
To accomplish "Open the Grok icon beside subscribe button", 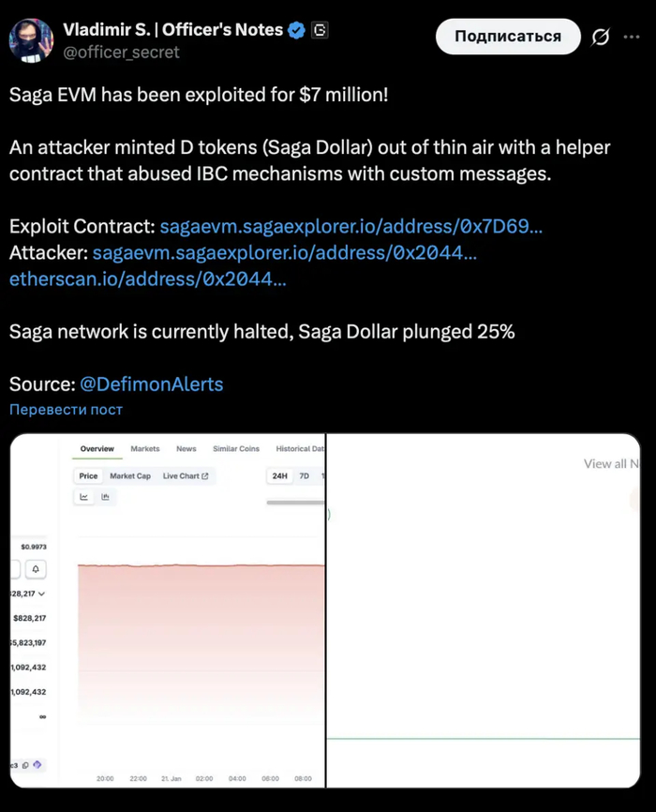I will [601, 37].
